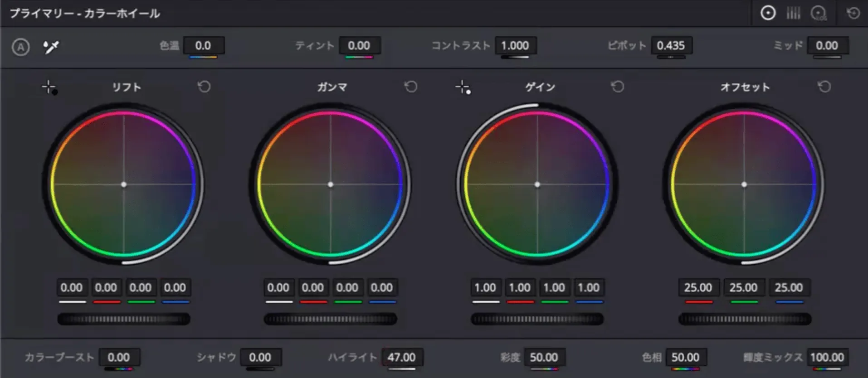Reset the ゲイン color wheel

[x=618, y=87]
